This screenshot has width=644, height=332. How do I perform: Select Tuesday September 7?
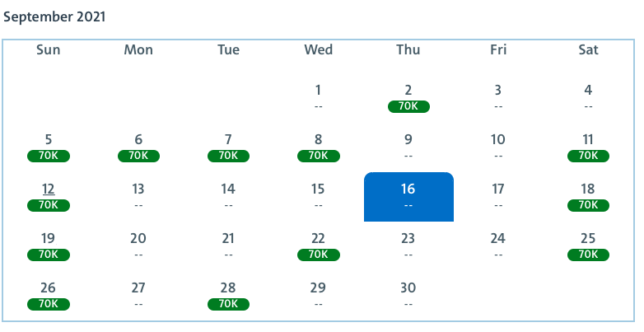click(228, 147)
